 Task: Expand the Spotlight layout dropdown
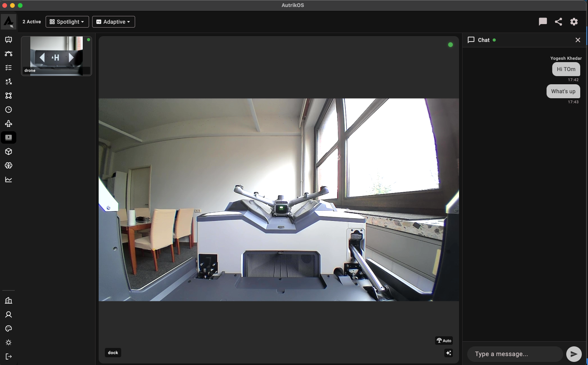tap(67, 22)
